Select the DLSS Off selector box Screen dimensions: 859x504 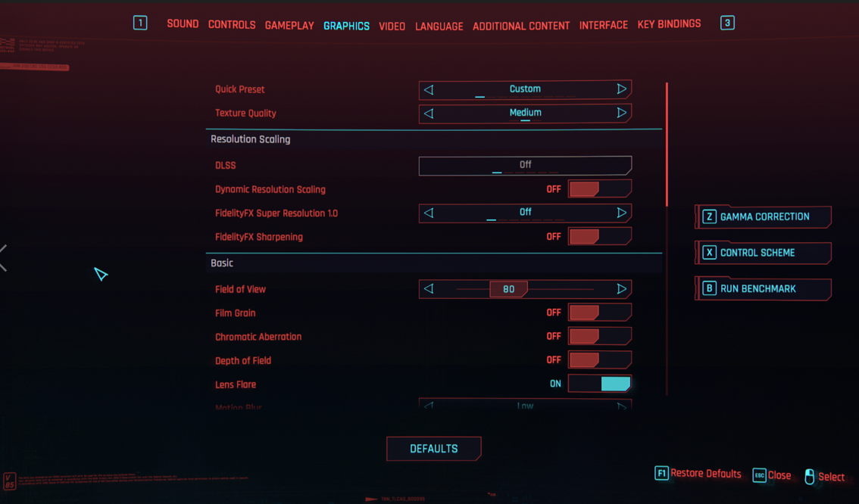(525, 165)
